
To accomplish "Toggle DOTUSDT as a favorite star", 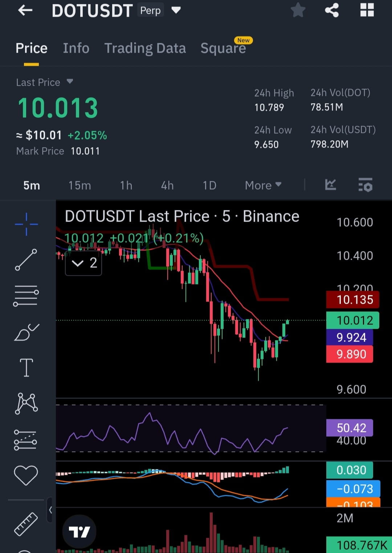I will tap(298, 10).
